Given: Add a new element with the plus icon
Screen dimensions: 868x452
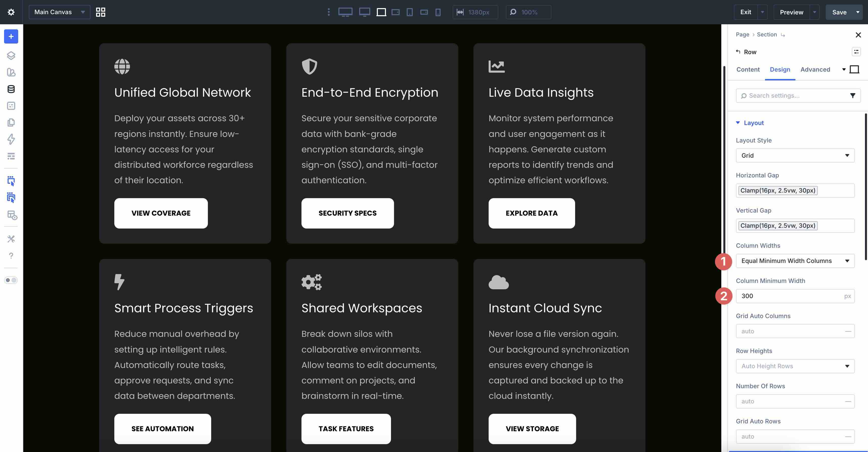Looking at the screenshot, I should (x=11, y=36).
